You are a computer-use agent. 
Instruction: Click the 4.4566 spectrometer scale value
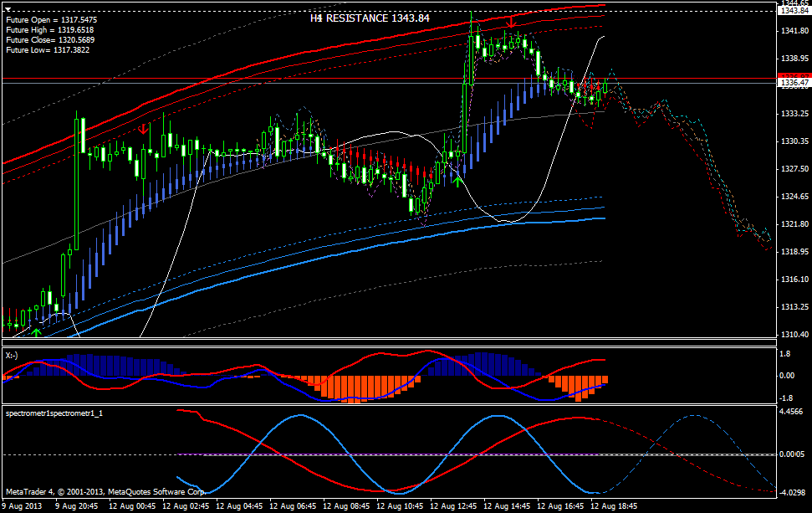pos(792,412)
